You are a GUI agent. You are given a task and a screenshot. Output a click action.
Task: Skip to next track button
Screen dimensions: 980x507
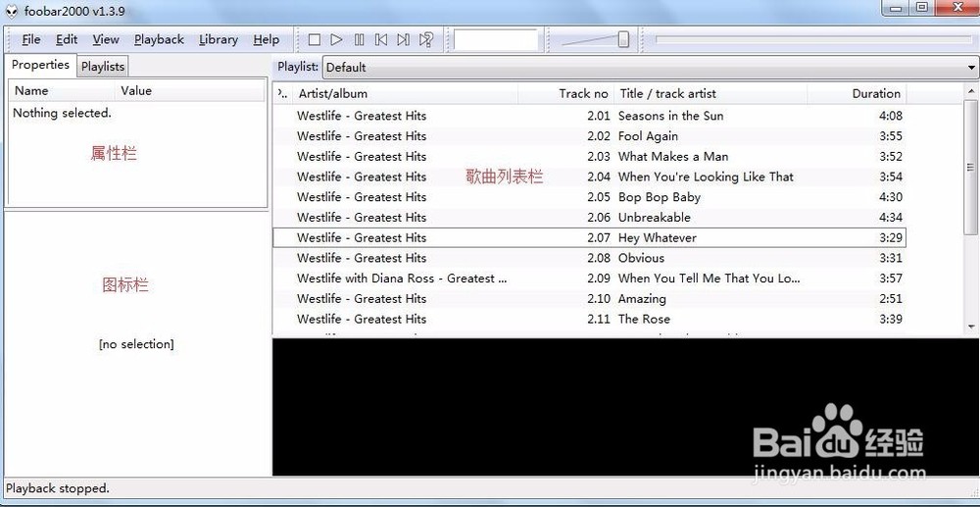point(403,40)
